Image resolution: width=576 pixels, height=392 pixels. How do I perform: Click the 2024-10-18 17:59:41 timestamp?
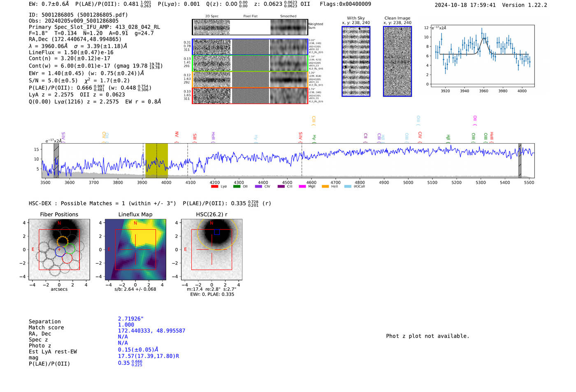click(465, 5)
